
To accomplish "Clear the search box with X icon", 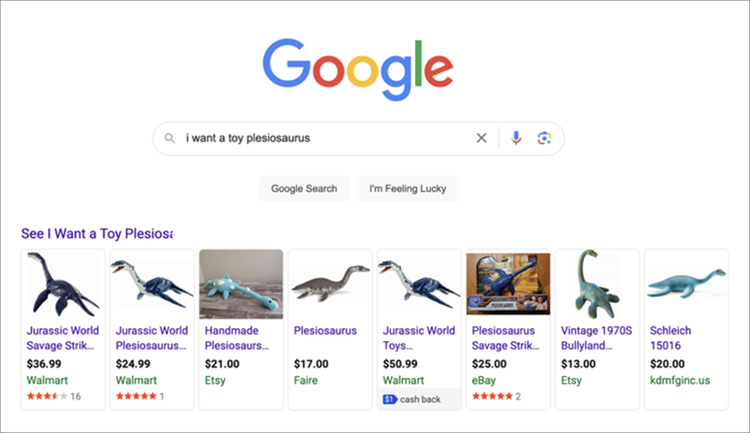I will click(481, 138).
